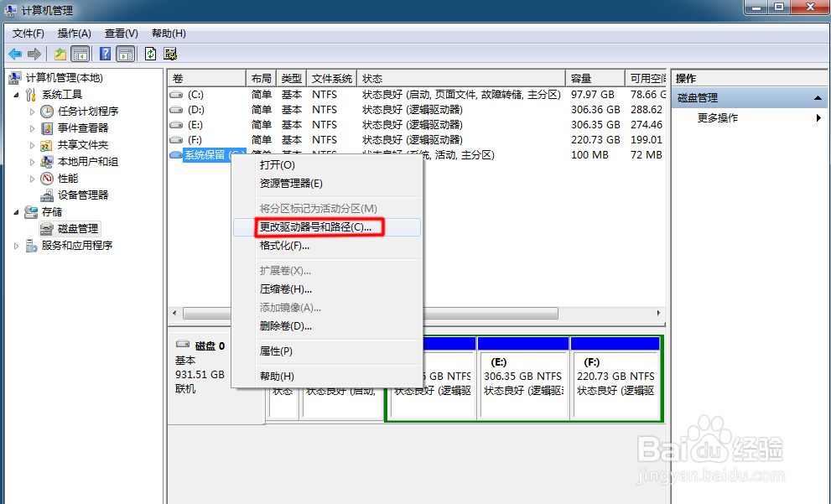Collapse the 磁盘管理 section in the 操作 pane
This screenshot has width=831, height=504.
tap(818, 96)
